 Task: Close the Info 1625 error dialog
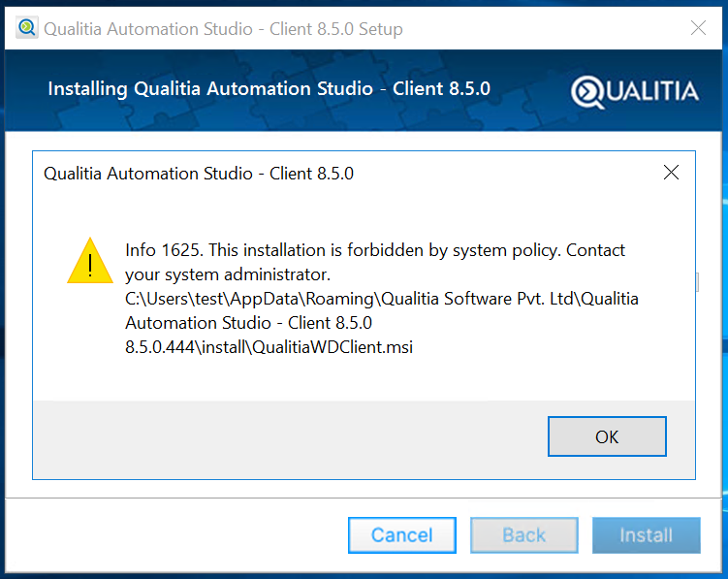[x=670, y=174]
